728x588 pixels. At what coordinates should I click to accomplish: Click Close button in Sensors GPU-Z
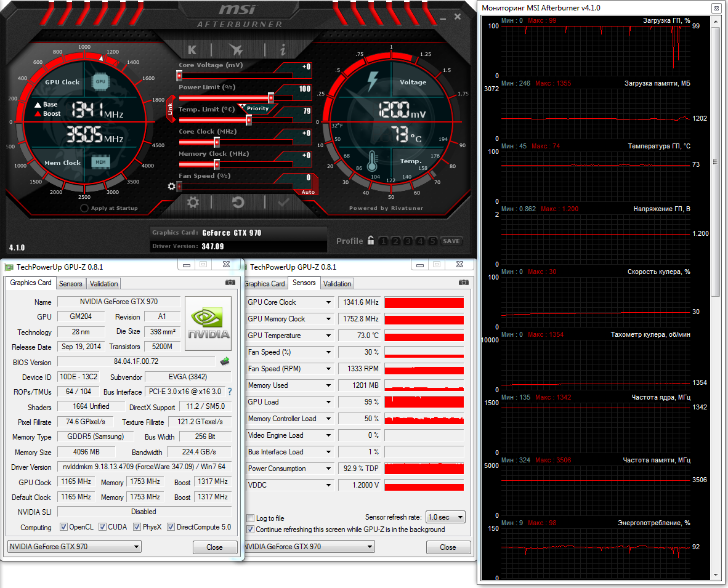[x=448, y=547]
